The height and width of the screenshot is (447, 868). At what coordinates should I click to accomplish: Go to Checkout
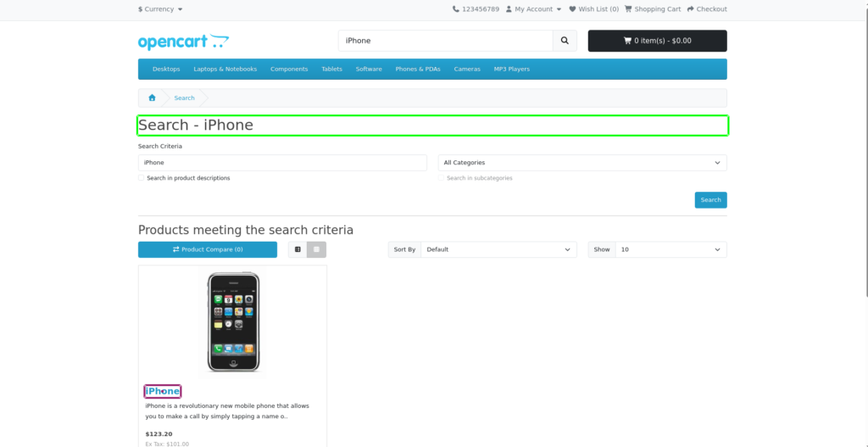(707, 8)
